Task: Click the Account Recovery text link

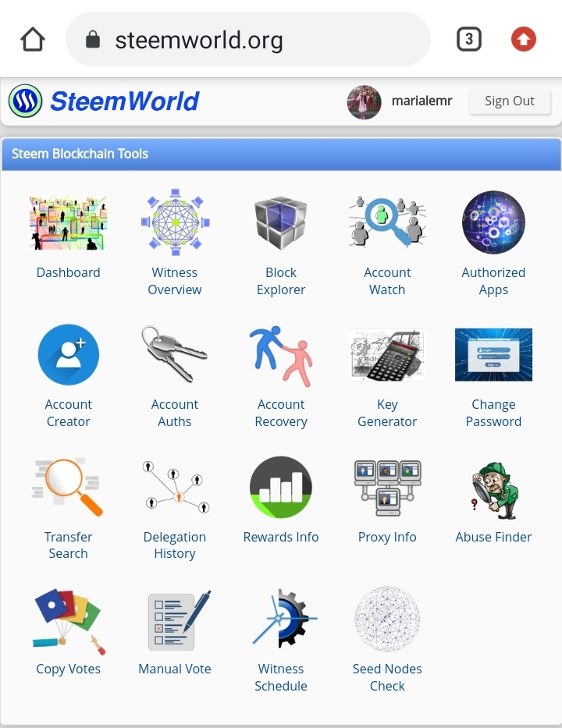Action: coord(281,413)
